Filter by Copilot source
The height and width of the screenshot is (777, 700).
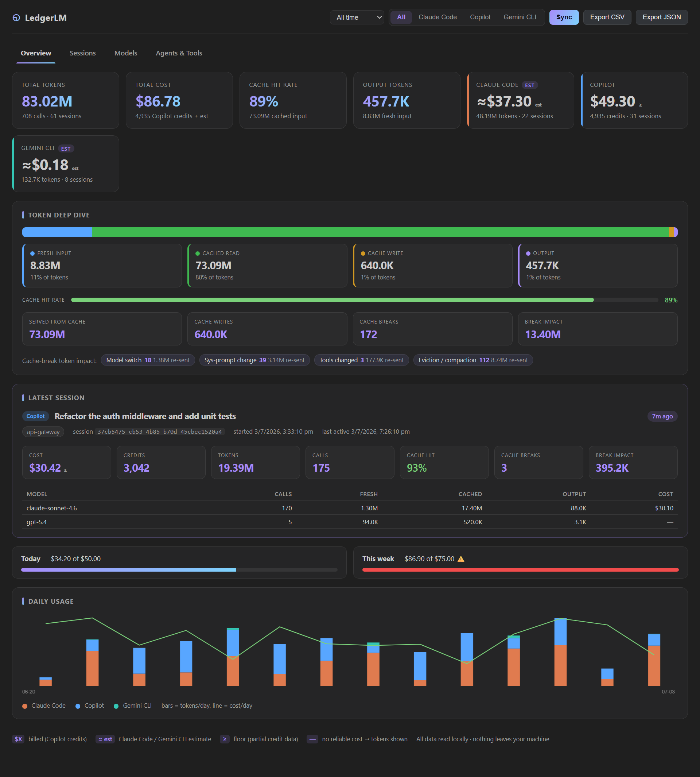[x=480, y=17]
